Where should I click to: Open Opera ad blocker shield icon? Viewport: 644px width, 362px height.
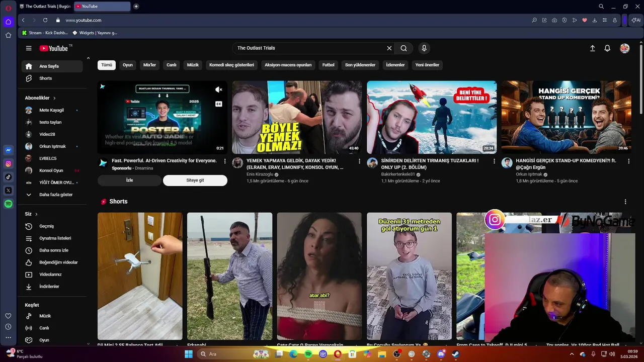click(x=565, y=20)
